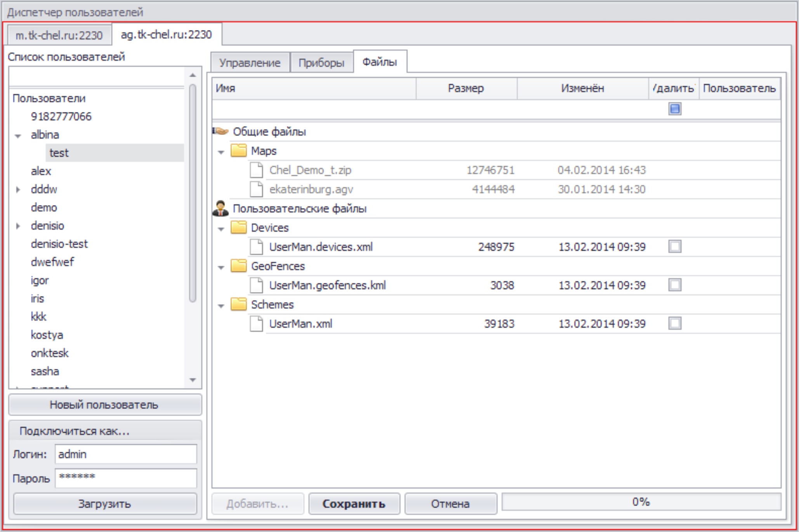Viewport: 799px width, 532px height.
Task: Click the user list scroll-up arrow
Action: [x=193, y=75]
